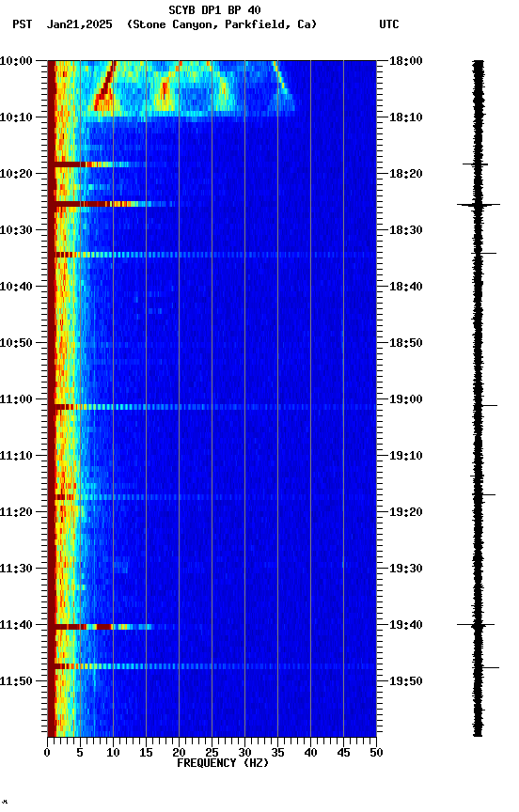
Task: Click the frequency axis value '15'
Action: (146, 753)
